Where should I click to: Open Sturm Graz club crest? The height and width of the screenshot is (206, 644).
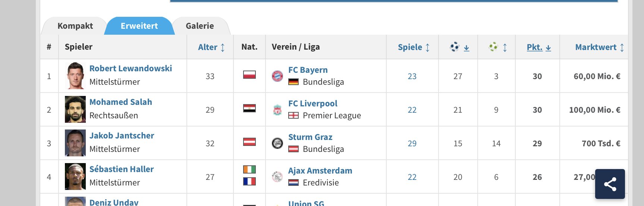coord(277,143)
